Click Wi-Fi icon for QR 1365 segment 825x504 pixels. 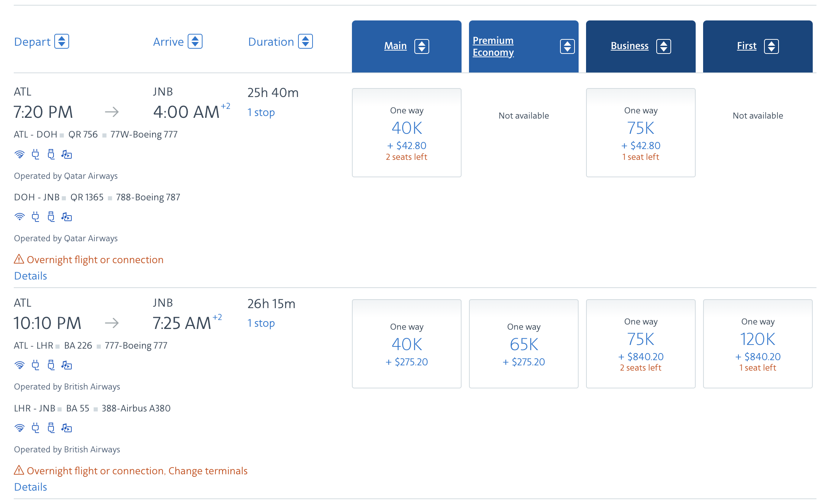pyautogui.click(x=19, y=217)
